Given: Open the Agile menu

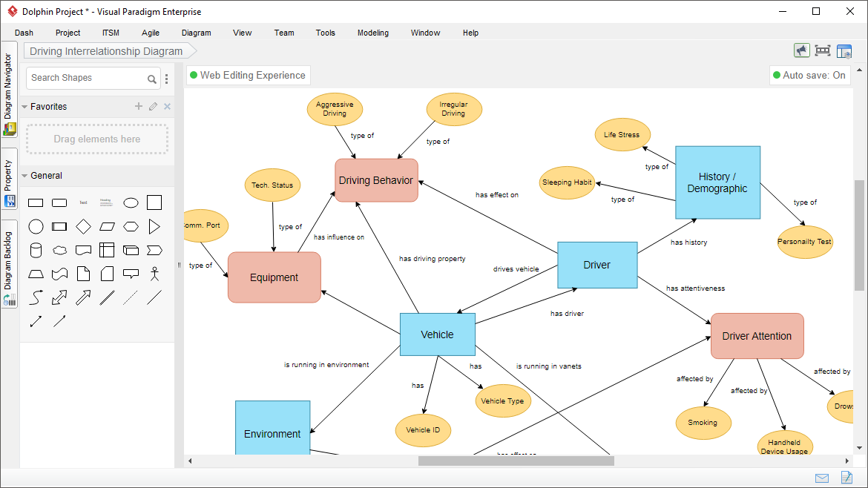Looking at the screenshot, I should pos(150,33).
